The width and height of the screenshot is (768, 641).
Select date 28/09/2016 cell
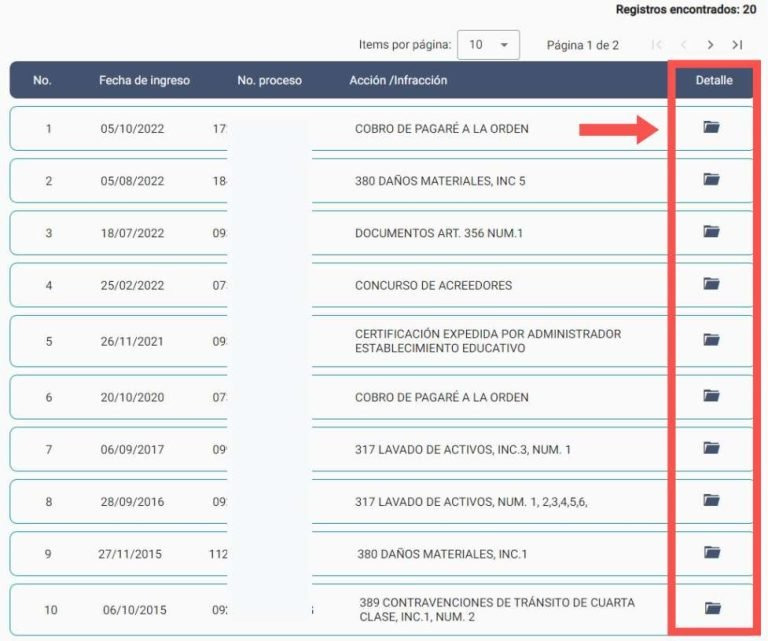[x=132, y=502]
